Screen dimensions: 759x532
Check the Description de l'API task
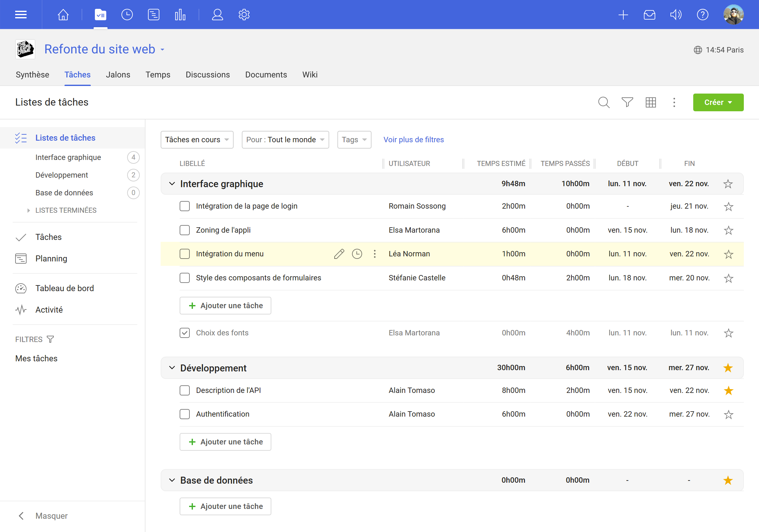184,390
